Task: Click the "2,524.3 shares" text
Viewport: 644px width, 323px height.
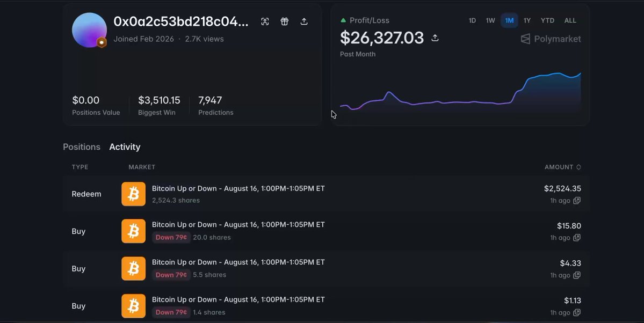Action: pos(176,200)
